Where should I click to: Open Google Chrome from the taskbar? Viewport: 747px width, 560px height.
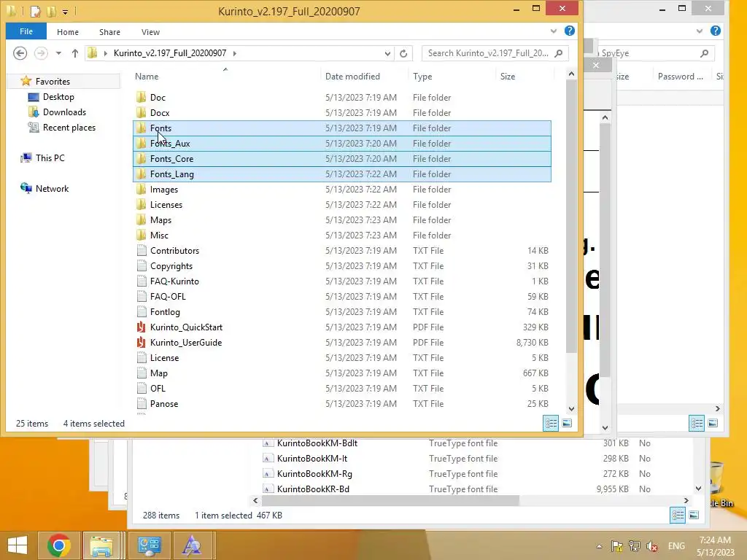(x=59, y=545)
